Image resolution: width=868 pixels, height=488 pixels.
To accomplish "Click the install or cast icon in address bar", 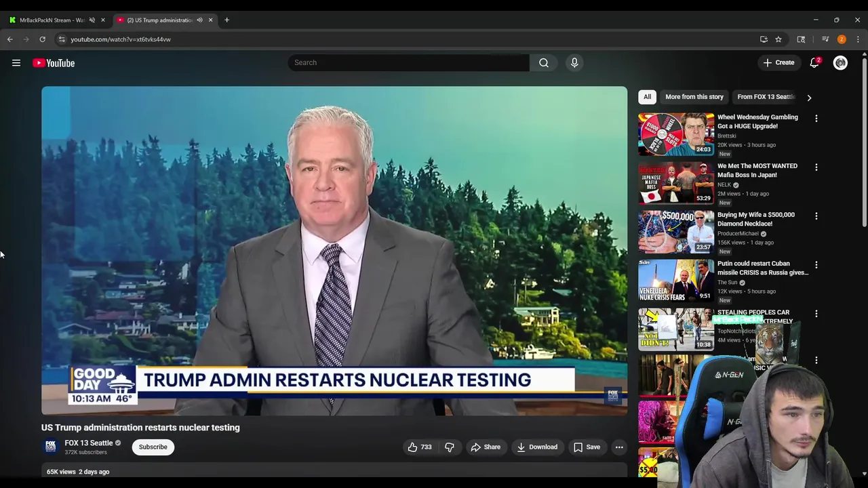I will (x=764, y=39).
